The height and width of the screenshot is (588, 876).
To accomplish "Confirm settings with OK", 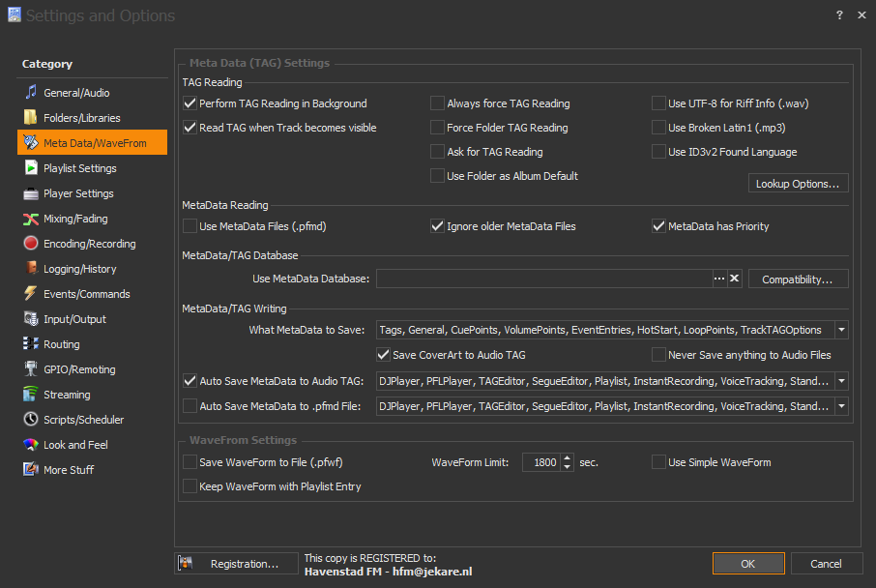I will (x=748, y=564).
